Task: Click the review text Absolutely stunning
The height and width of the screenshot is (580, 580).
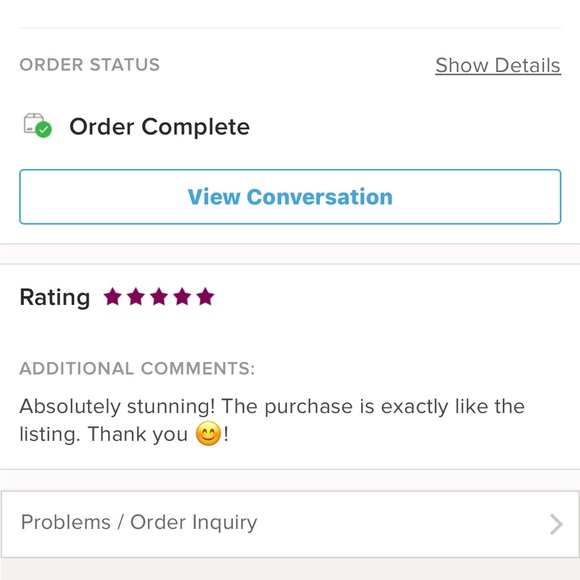Action: (x=117, y=407)
